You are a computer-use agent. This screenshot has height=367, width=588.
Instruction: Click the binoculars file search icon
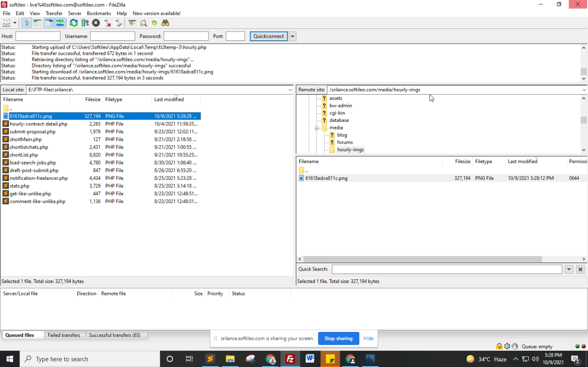coord(165,23)
